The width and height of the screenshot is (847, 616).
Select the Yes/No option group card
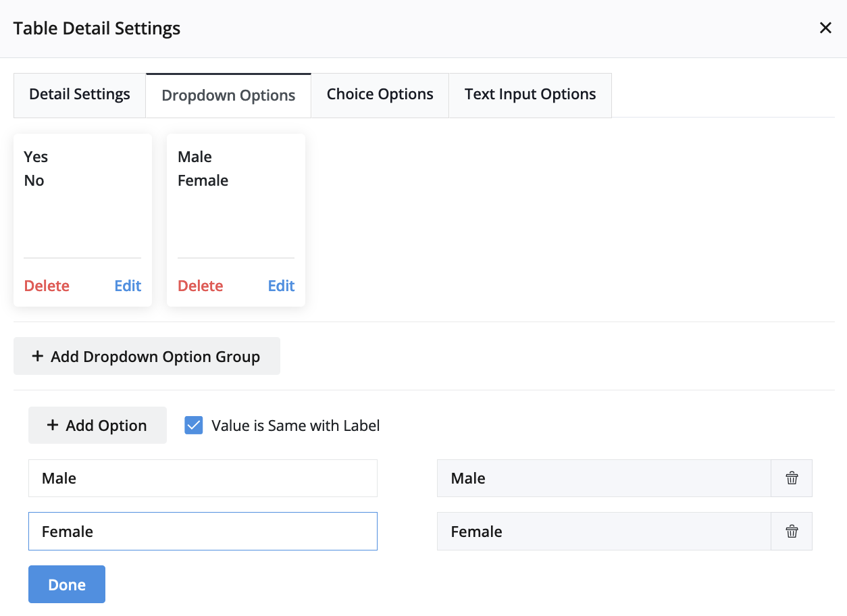click(x=82, y=203)
